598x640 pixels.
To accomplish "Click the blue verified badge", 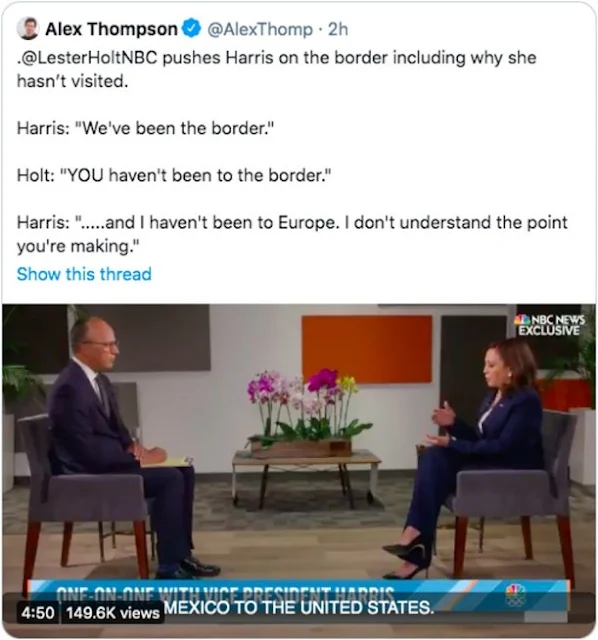I will click(192, 29).
